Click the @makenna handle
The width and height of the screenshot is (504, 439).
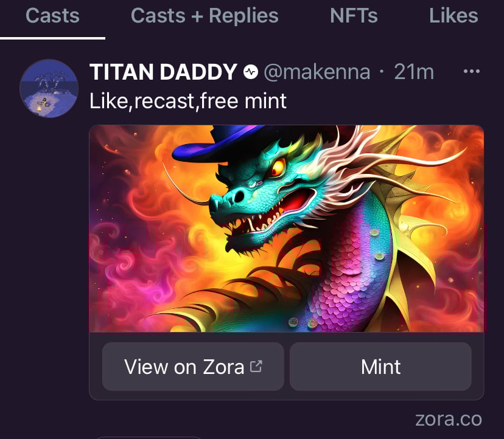pos(317,72)
